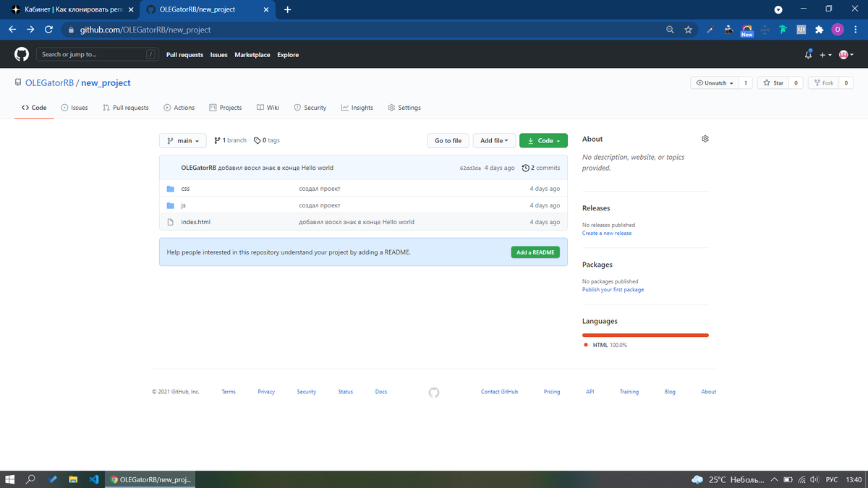Open the 1 branch link
The image size is (868, 488).
[230, 140]
